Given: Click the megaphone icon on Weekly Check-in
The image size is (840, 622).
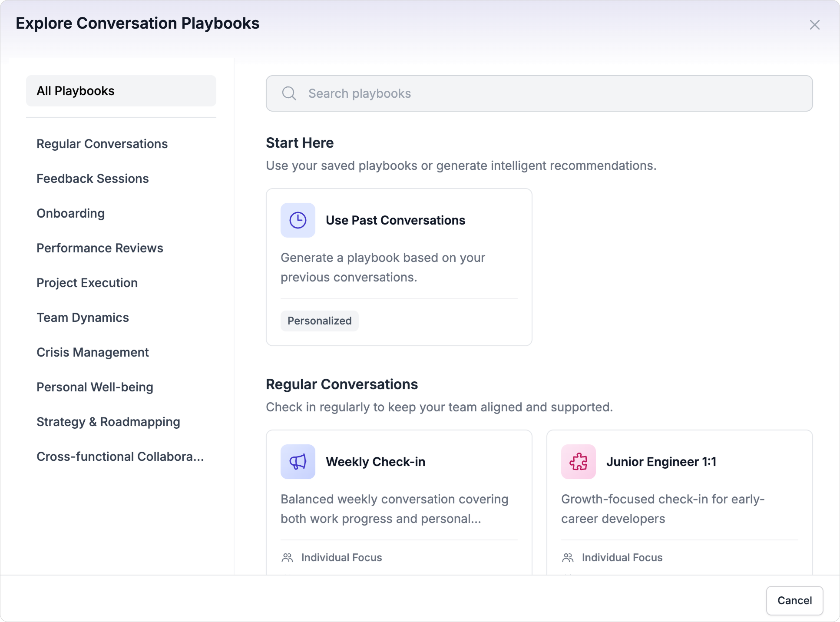Looking at the screenshot, I should tap(298, 462).
